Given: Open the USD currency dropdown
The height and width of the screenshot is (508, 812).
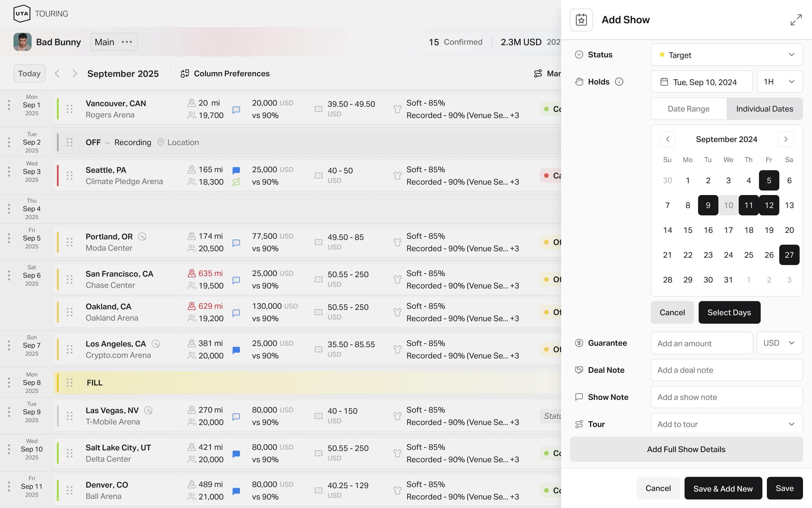Looking at the screenshot, I should click(779, 343).
